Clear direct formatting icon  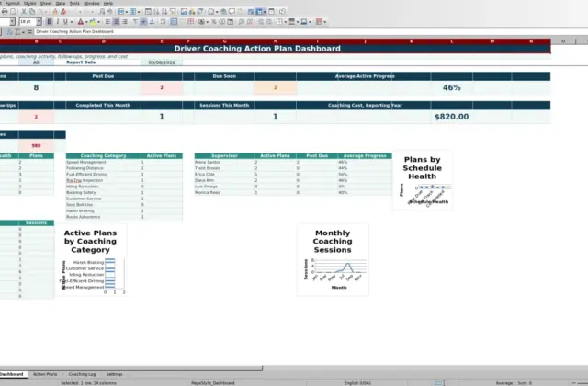pos(63,12)
